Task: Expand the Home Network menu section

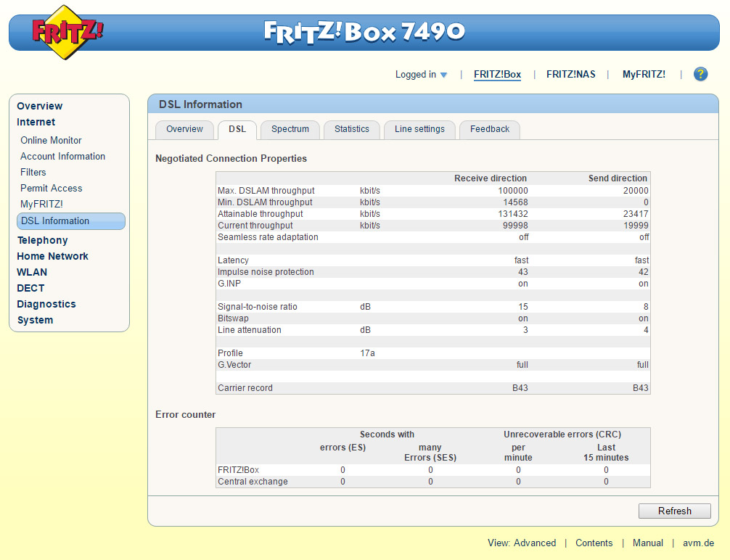Action: pyautogui.click(x=52, y=256)
